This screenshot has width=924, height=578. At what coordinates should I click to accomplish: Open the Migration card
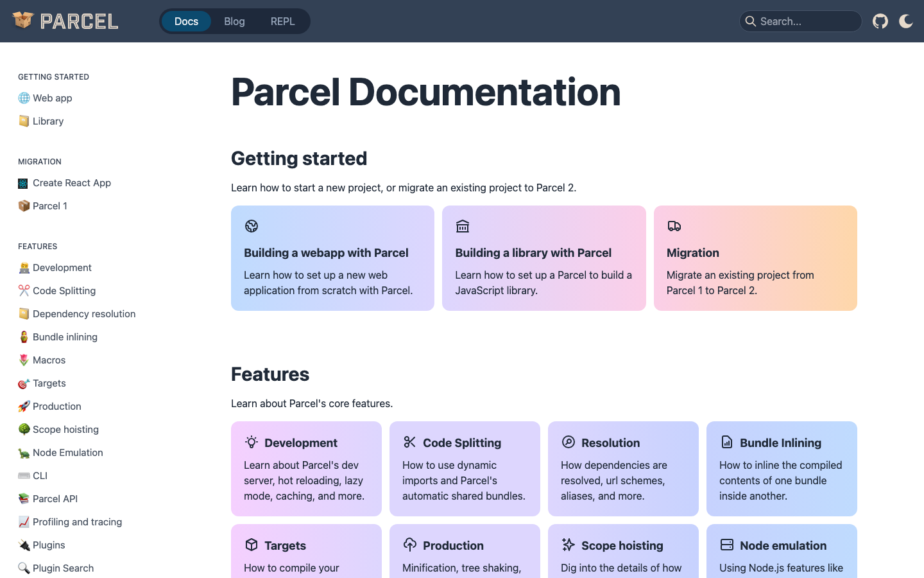tap(755, 258)
